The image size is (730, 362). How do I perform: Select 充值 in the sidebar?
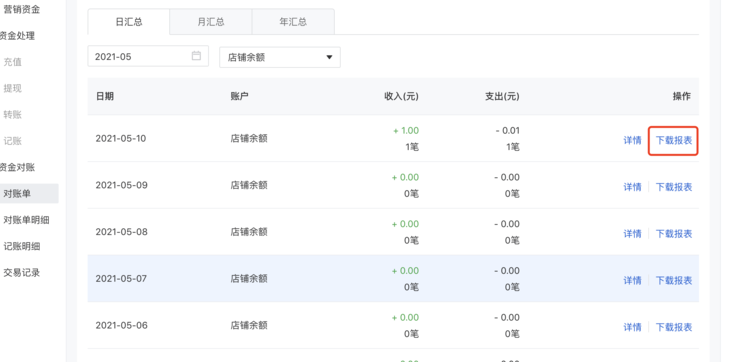(13, 62)
